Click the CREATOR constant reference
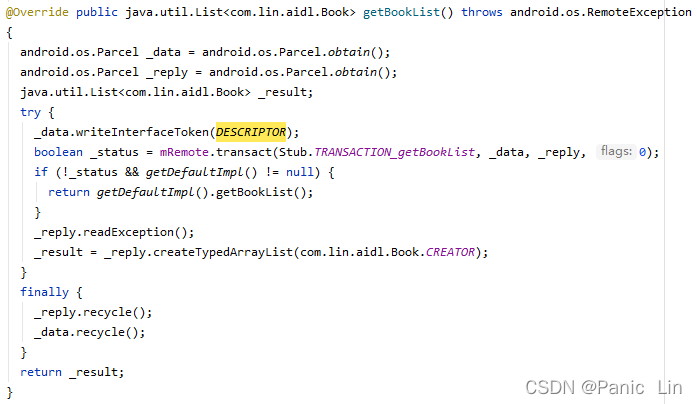This screenshot has width=697, height=404. [x=450, y=252]
